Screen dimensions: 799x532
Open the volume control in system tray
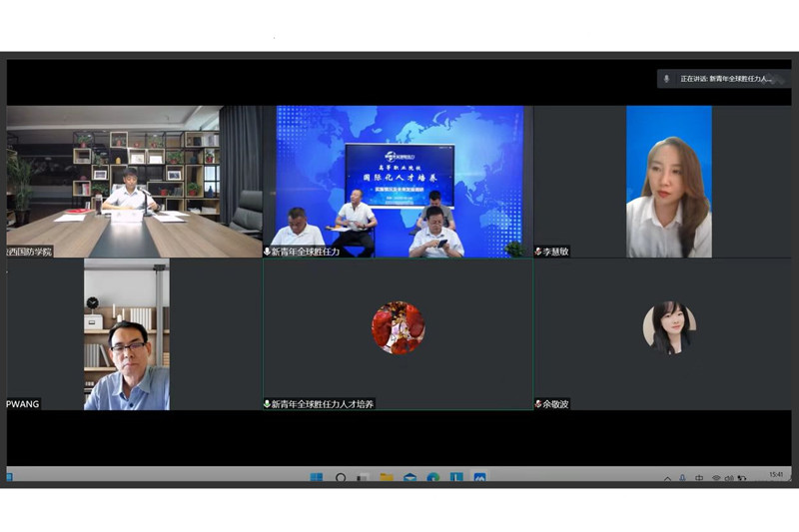(729, 479)
